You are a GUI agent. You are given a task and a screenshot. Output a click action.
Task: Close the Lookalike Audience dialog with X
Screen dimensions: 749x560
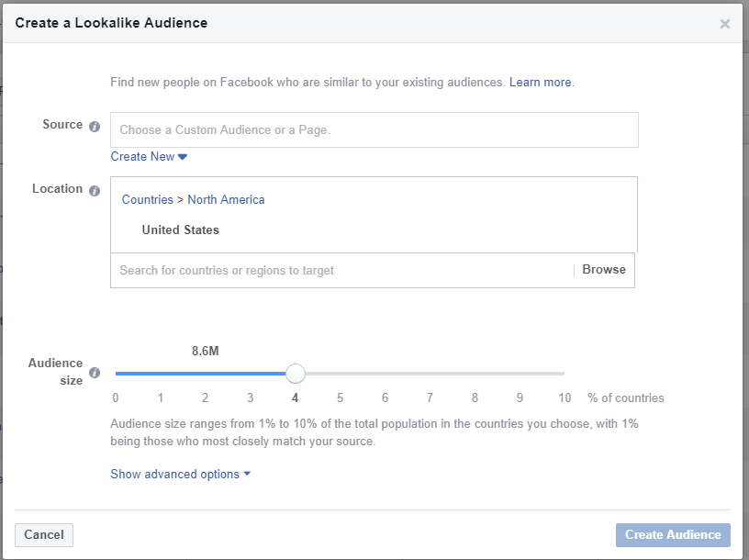(x=725, y=24)
